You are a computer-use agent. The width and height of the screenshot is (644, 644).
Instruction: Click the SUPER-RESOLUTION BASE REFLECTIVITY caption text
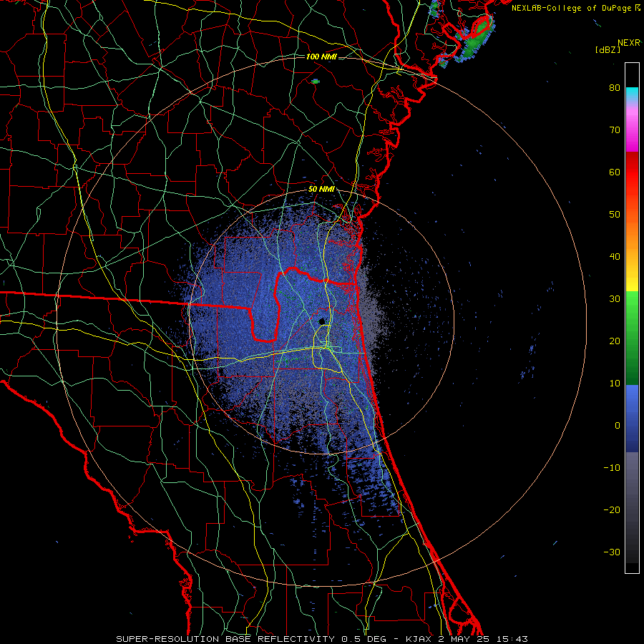[225, 639]
